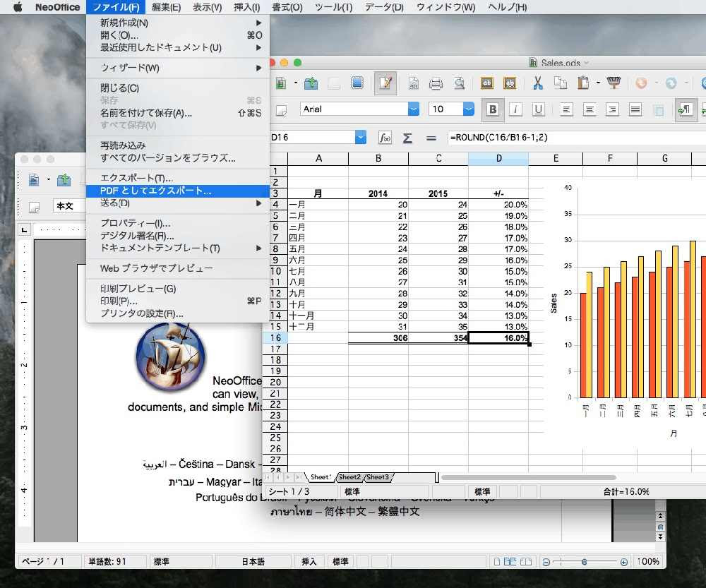
Task: Click the Calc horizontal scrollbar
Action: pyautogui.click(x=528, y=477)
